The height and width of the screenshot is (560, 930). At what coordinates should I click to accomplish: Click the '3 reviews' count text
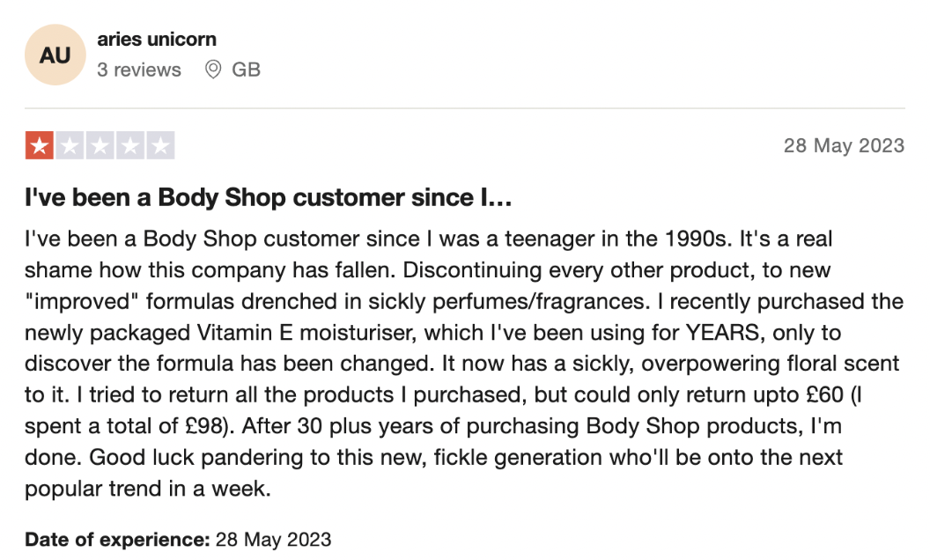click(x=139, y=70)
